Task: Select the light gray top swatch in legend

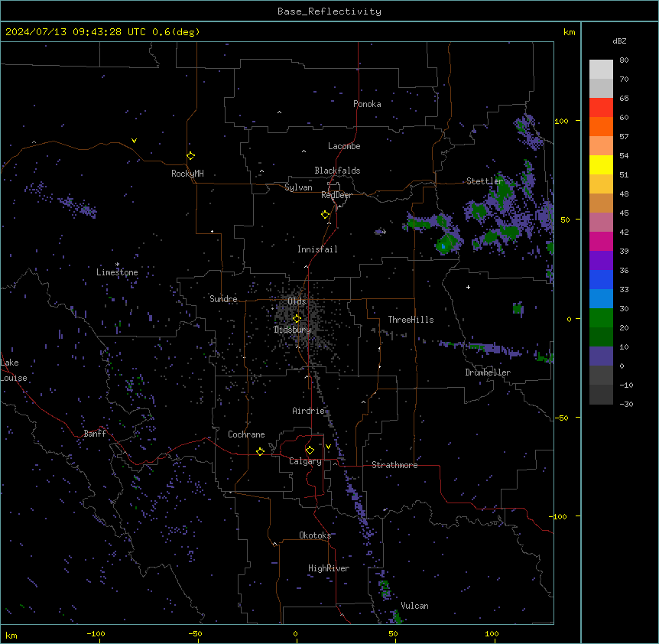Action: coord(601,69)
